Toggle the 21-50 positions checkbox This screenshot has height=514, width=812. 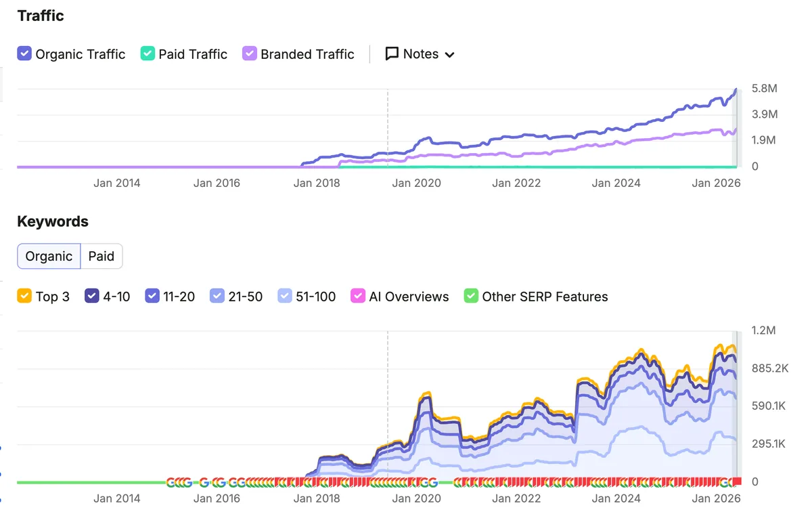pyautogui.click(x=217, y=296)
